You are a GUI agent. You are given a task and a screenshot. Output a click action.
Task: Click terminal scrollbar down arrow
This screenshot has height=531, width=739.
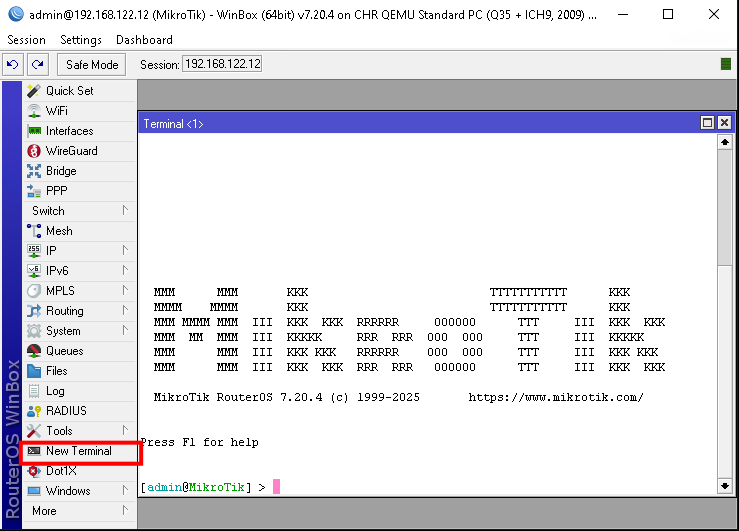(x=725, y=486)
